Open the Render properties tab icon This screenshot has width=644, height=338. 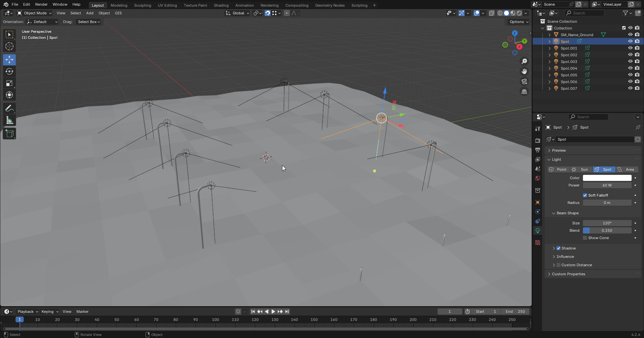point(538,140)
